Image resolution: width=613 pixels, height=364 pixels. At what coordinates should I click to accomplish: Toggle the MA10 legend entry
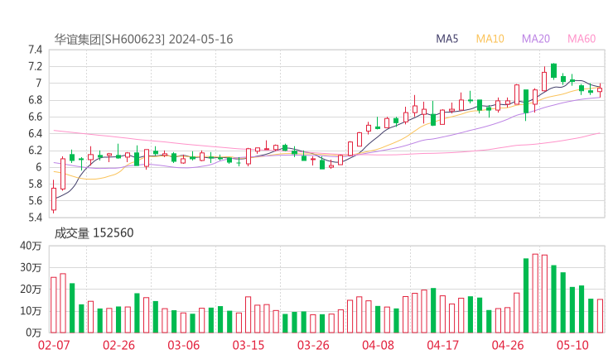490,39
